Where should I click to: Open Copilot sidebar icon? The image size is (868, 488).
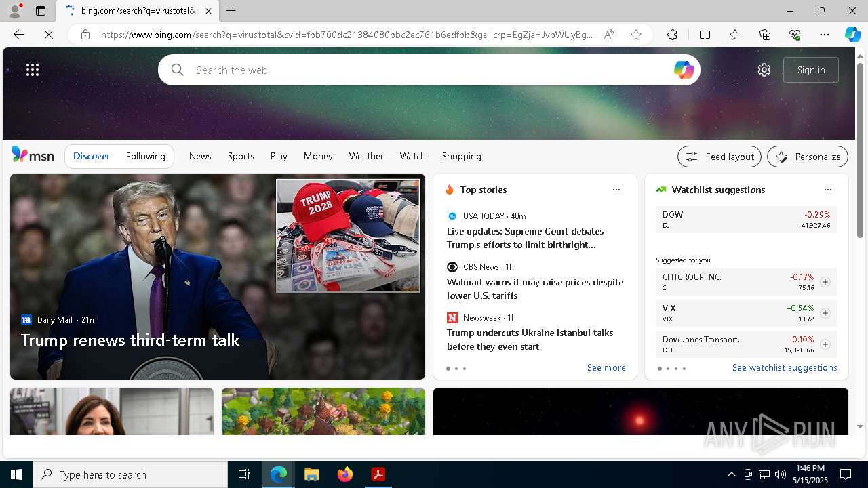point(852,35)
